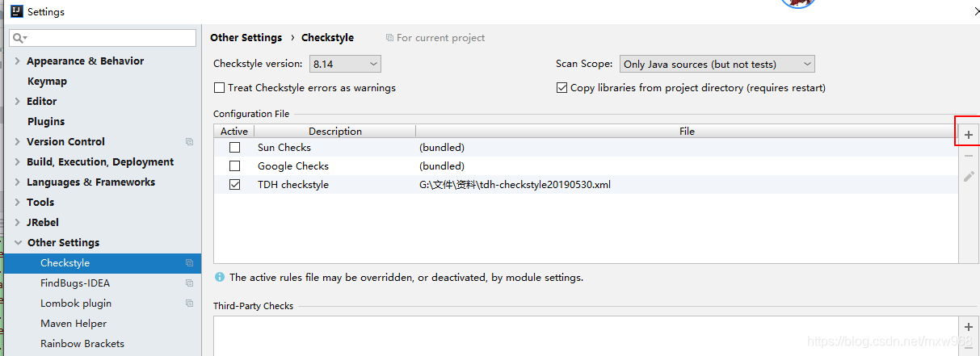
Task: Click the settings search field
Action: [x=103, y=38]
